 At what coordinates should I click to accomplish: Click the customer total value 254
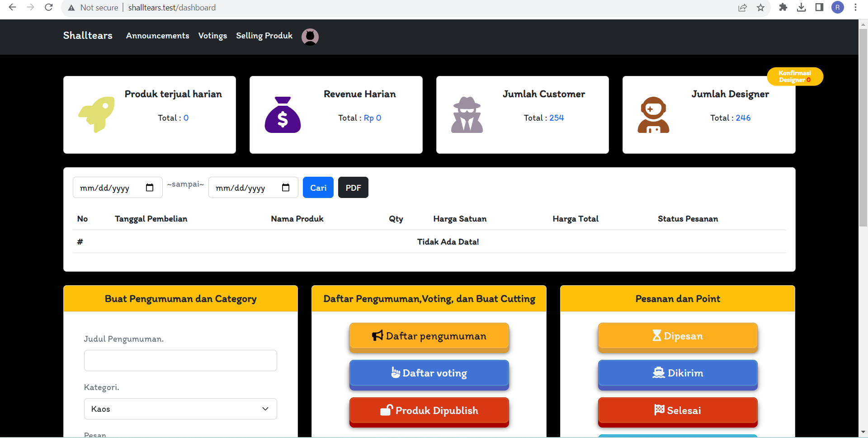(x=557, y=118)
